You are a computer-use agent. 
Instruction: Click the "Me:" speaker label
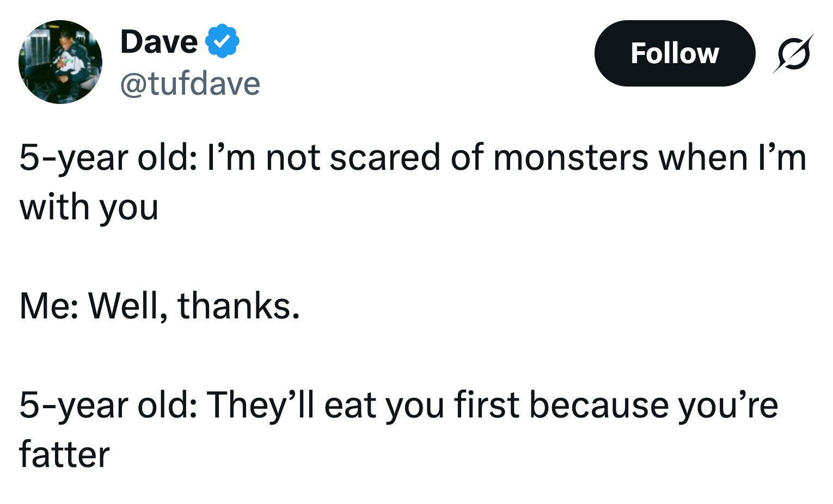pyautogui.click(x=48, y=306)
